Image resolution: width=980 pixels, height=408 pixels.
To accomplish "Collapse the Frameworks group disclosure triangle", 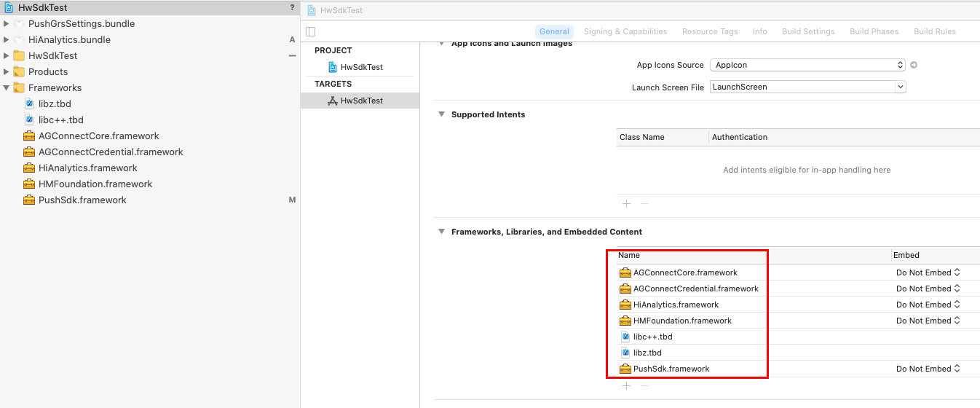I will pyautogui.click(x=6, y=87).
